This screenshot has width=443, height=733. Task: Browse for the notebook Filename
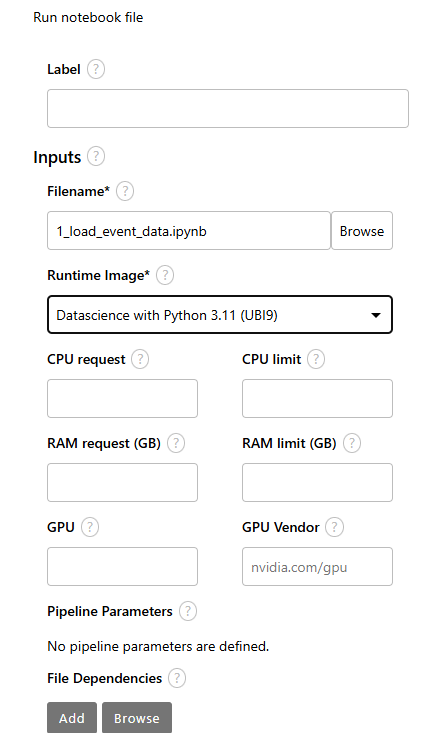click(362, 231)
